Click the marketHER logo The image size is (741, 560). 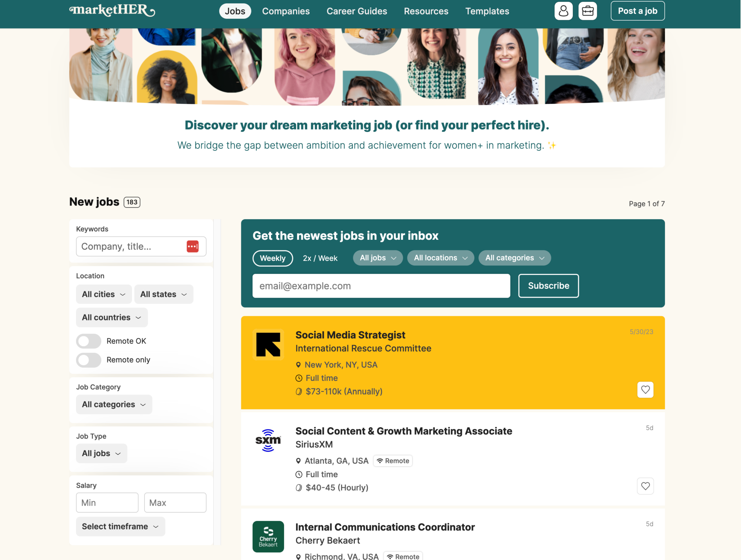(112, 10)
